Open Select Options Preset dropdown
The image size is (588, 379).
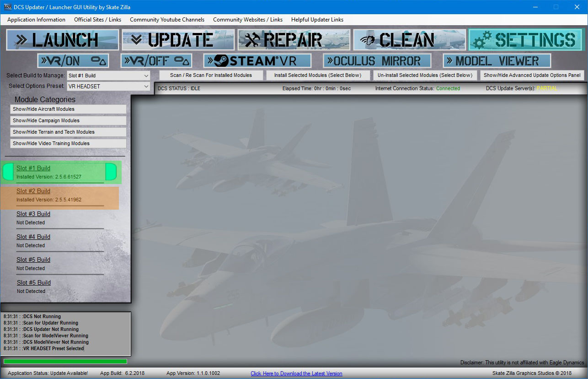coord(108,87)
